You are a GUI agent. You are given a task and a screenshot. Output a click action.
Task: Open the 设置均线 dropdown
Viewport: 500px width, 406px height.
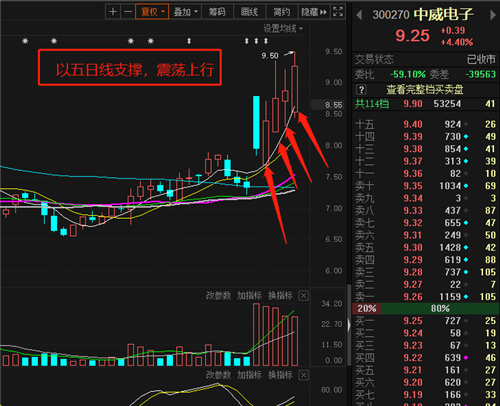tap(283, 29)
